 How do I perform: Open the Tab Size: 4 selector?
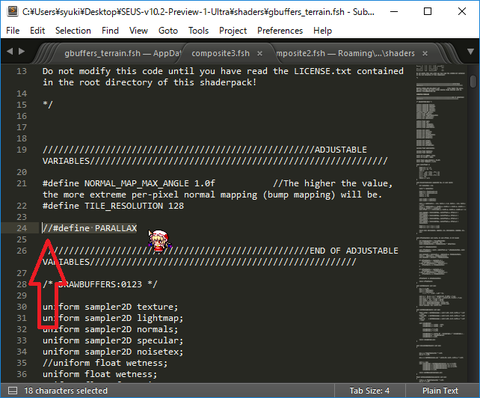pyautogui.click(x=369, y=391)
